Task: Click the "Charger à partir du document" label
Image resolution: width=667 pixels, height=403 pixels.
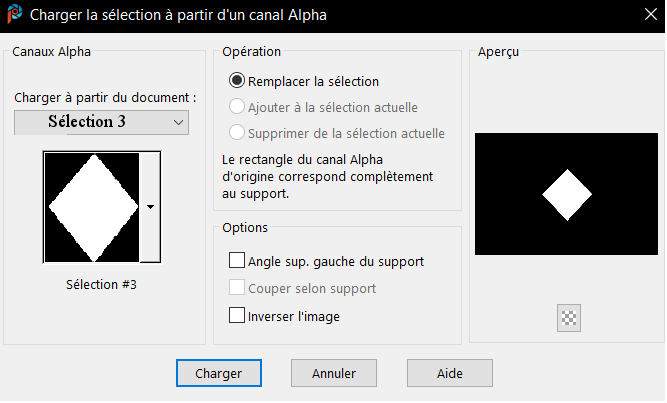Action: click(x=105, y=98)
